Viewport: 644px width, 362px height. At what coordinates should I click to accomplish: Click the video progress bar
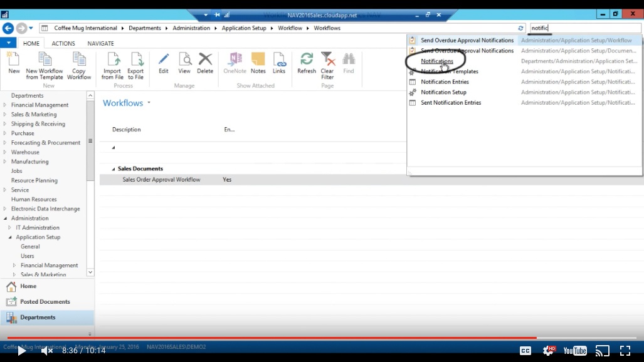pos(314,338)
